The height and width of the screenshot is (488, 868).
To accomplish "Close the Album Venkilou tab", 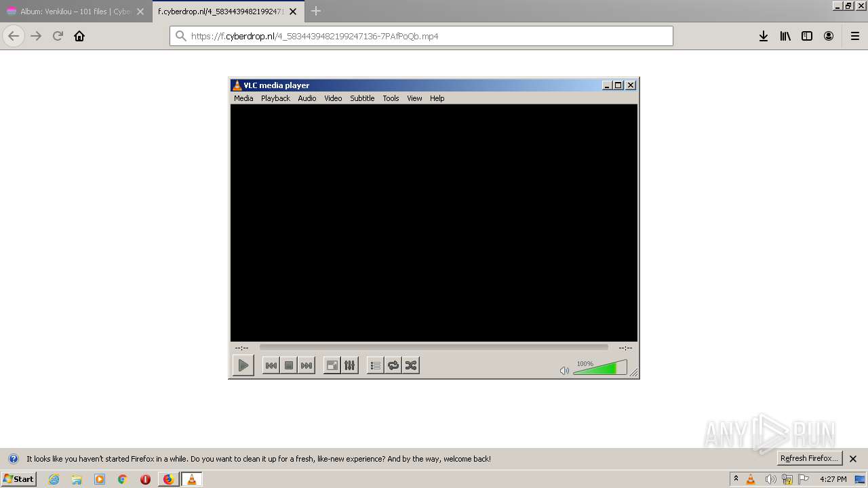I will [140, 12].
